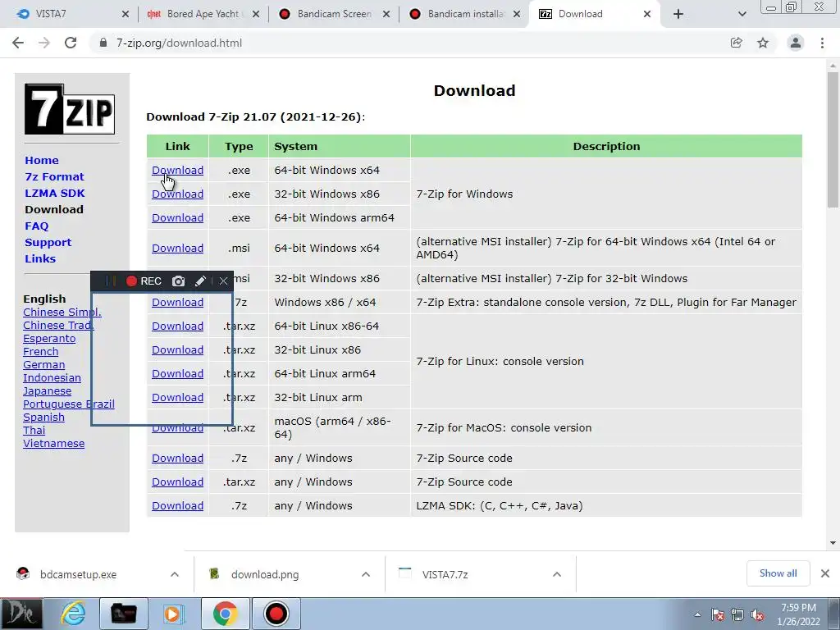This screenshot has width=840, height=630.
Task: Open the Links sidebar link
Action: click(x=40, y=258)
